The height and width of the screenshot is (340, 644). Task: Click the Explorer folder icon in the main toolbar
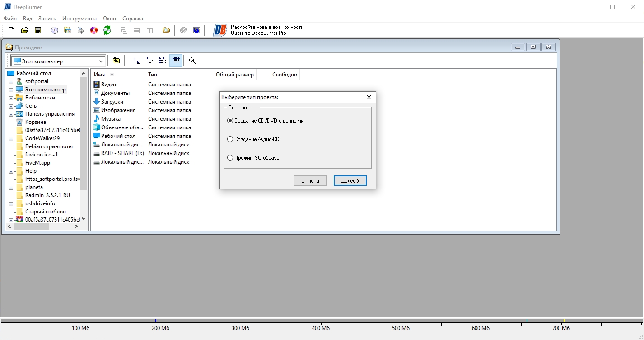click(x=167, y=30)
